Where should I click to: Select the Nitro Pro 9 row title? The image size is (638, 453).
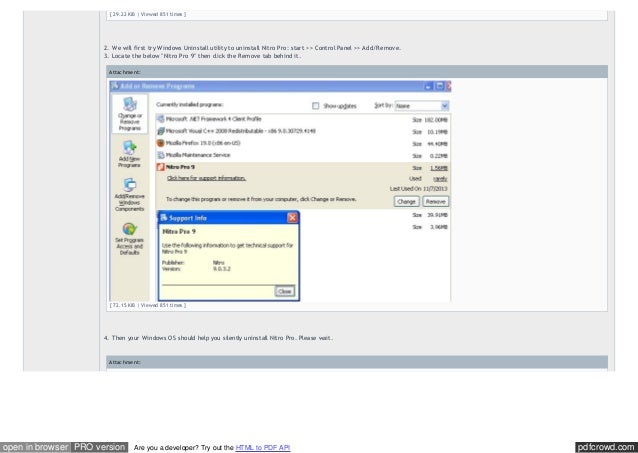[x=180, y=167]
